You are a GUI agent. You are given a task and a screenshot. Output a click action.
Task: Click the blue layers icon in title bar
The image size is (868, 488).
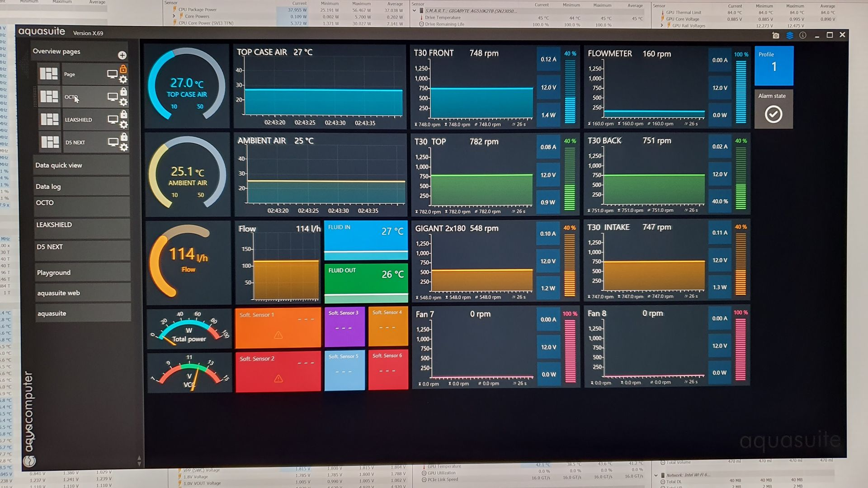point(790,35)
